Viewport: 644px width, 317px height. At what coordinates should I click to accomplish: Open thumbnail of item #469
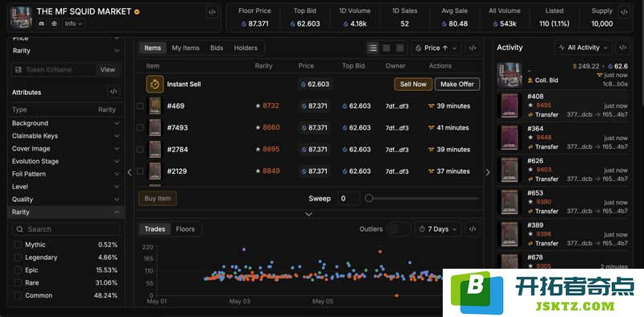pyautogui.click(x=155, y=106)
